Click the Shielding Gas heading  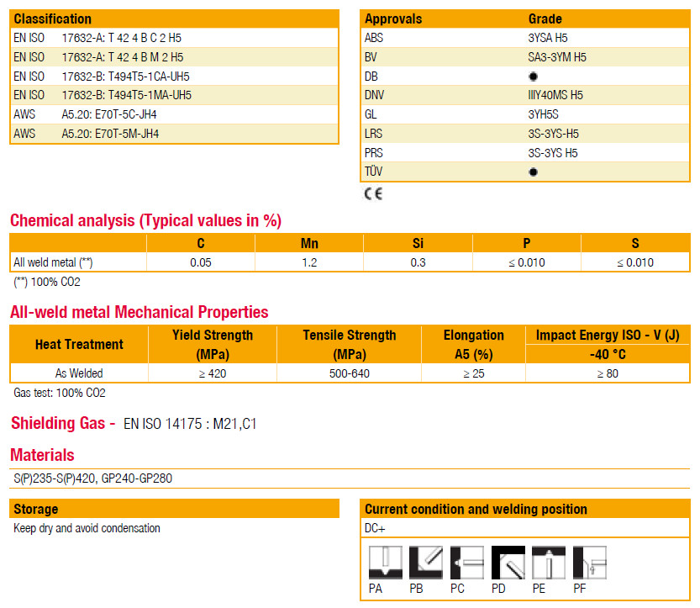point(63,424)
